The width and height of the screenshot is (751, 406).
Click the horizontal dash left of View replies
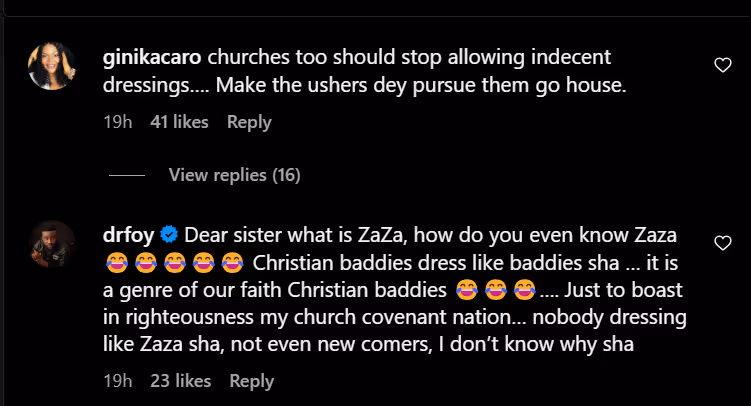click(127, 175)
